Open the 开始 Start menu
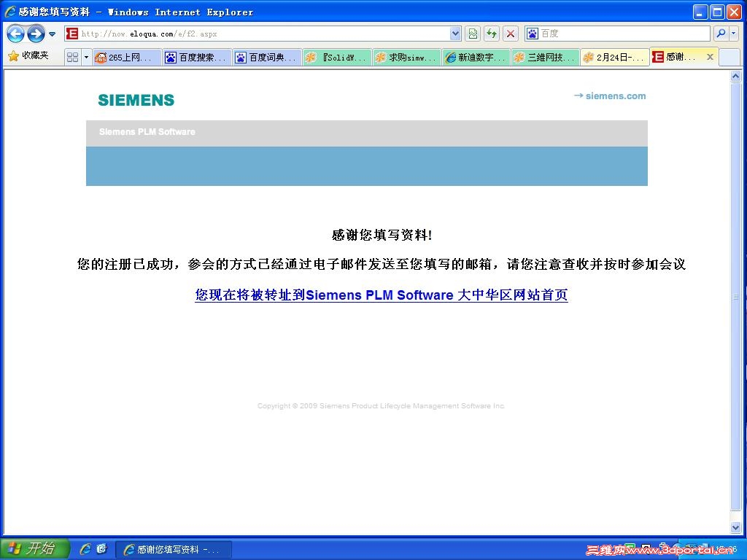This screenshot has height=560, width=747. point(34,548)
